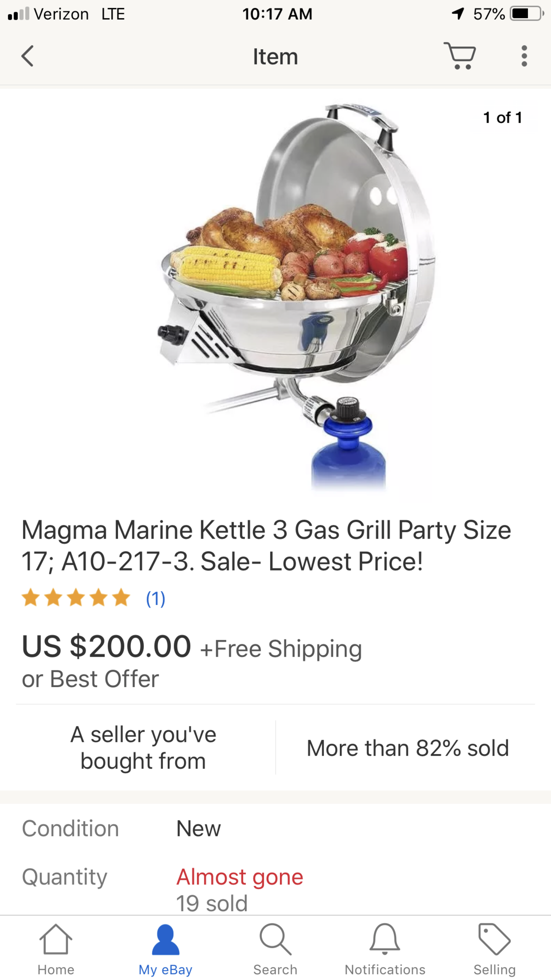Open My eBay person icon
The height and width of the screenshot is (980, 551).
coord(165,940)
